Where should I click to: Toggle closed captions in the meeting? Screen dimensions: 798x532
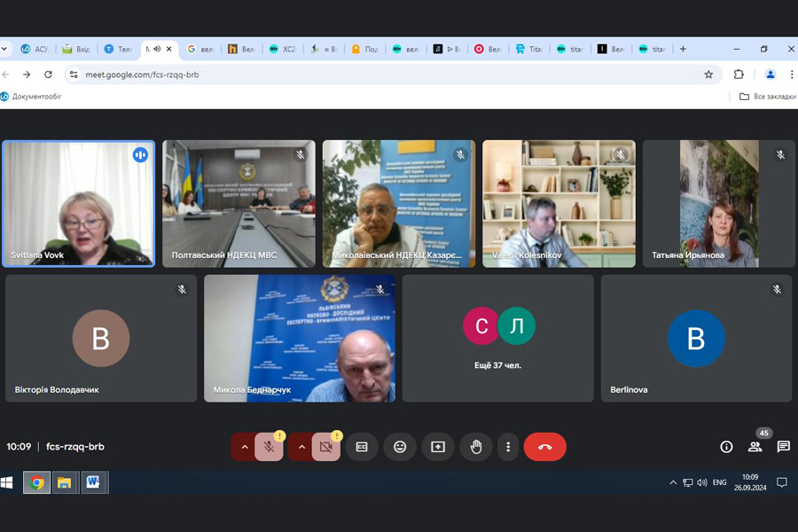362,447
